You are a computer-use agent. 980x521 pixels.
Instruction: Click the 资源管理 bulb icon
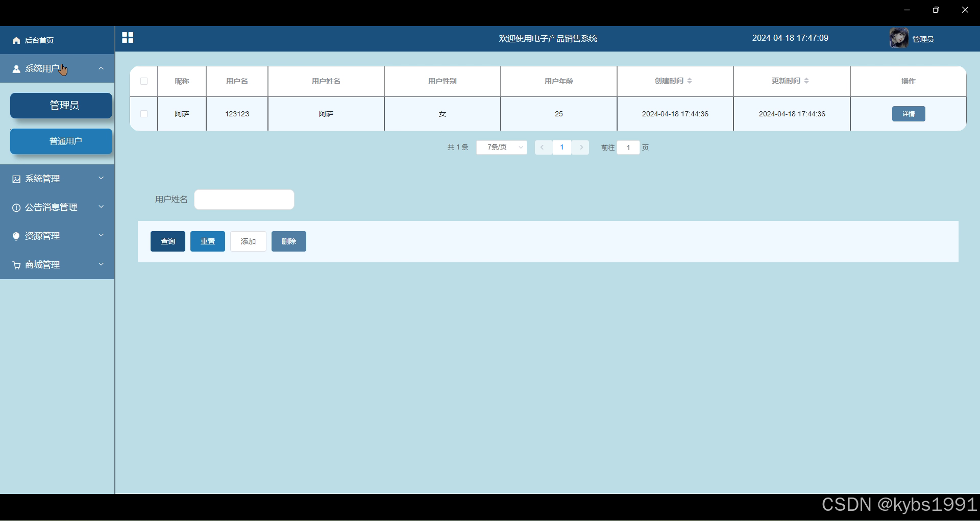coord(16,236)
